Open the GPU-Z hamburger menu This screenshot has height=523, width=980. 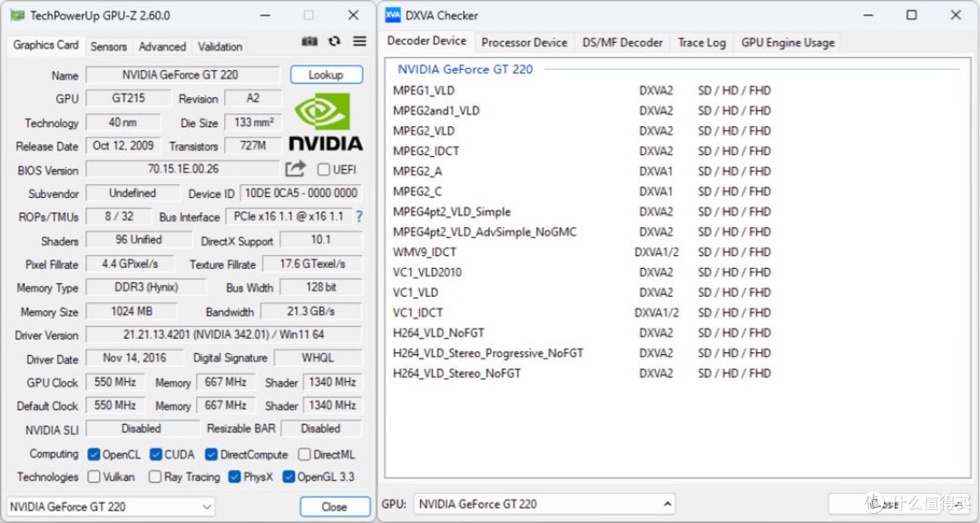click(359, 41)
